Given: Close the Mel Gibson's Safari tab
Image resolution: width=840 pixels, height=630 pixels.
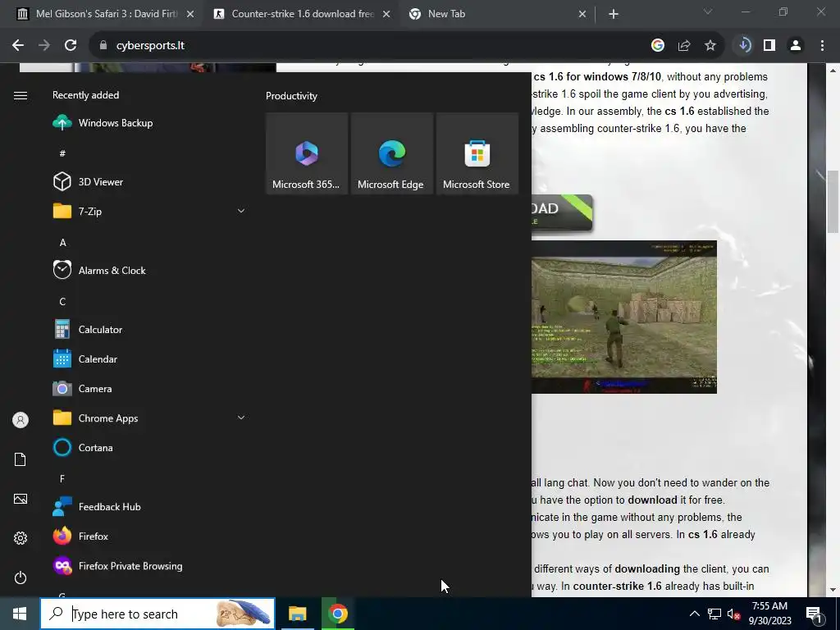Looking at the screenshot, I should (x=190, y=14).
